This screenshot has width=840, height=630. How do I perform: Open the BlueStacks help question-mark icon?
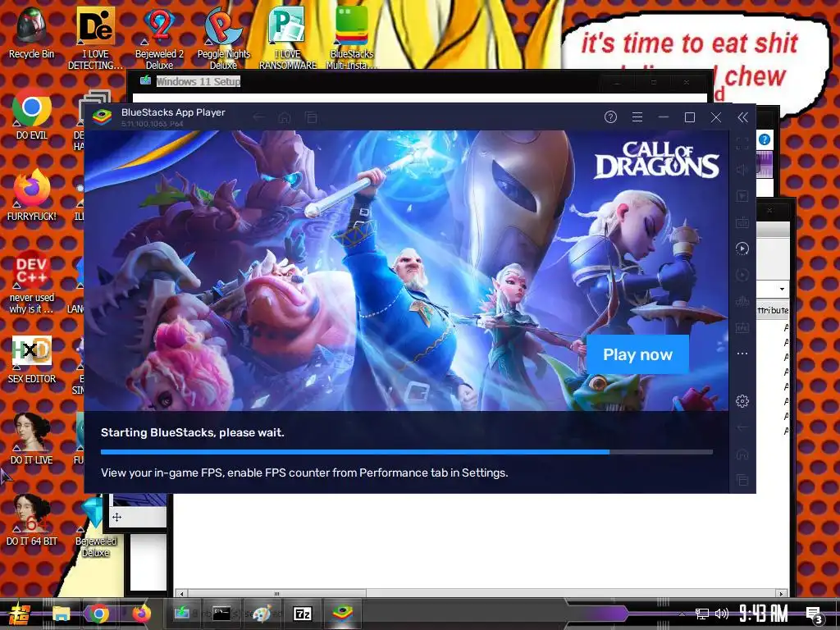pyautogui.click(x=610, y=116)
